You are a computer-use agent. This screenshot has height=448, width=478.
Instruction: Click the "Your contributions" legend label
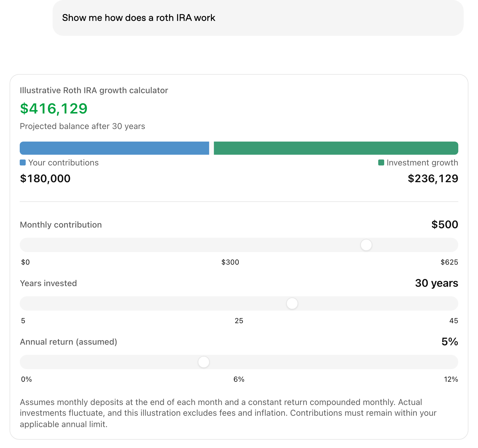63,162
